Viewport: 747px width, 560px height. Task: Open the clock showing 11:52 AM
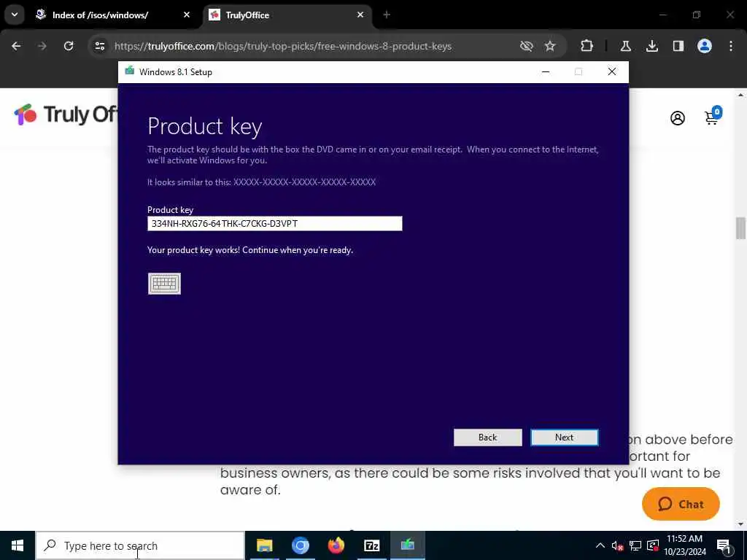click(x=685, y=545)
